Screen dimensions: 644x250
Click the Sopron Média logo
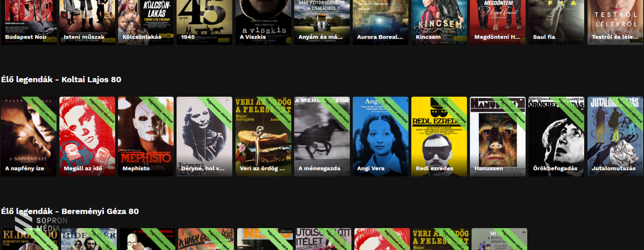37,225
